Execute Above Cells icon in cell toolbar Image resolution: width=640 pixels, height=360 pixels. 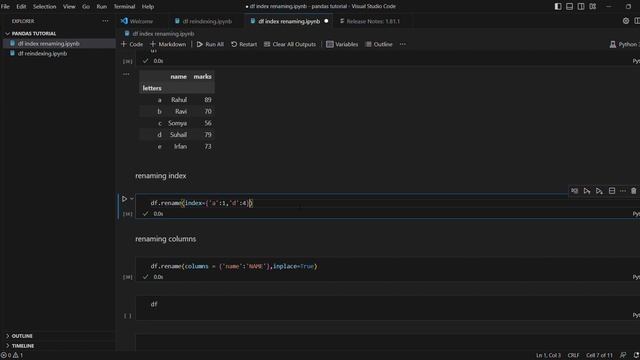[x=587, y=191]
